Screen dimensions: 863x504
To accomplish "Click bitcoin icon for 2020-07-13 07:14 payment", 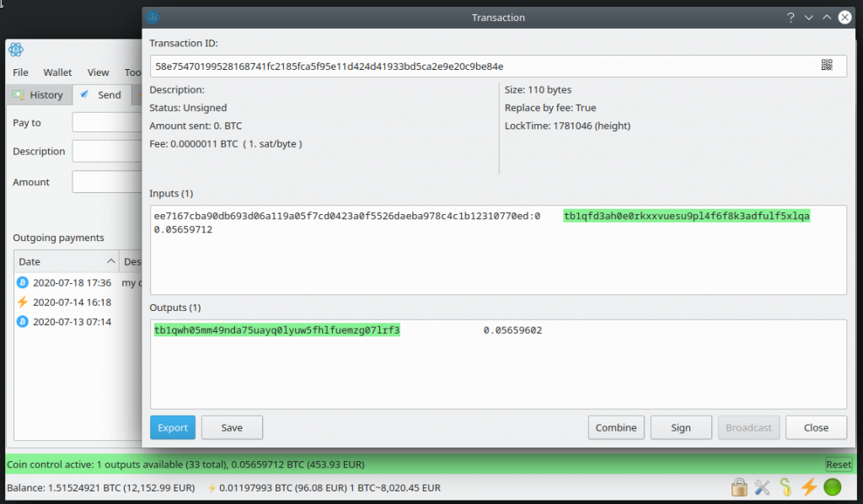I will [x=23, y=321].
